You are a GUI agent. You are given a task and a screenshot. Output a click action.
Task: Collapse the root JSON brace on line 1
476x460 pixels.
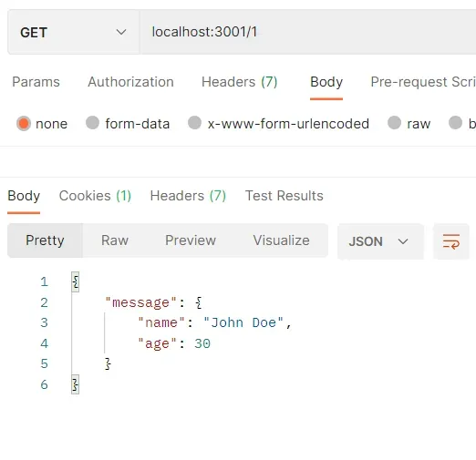click(76, 281)
